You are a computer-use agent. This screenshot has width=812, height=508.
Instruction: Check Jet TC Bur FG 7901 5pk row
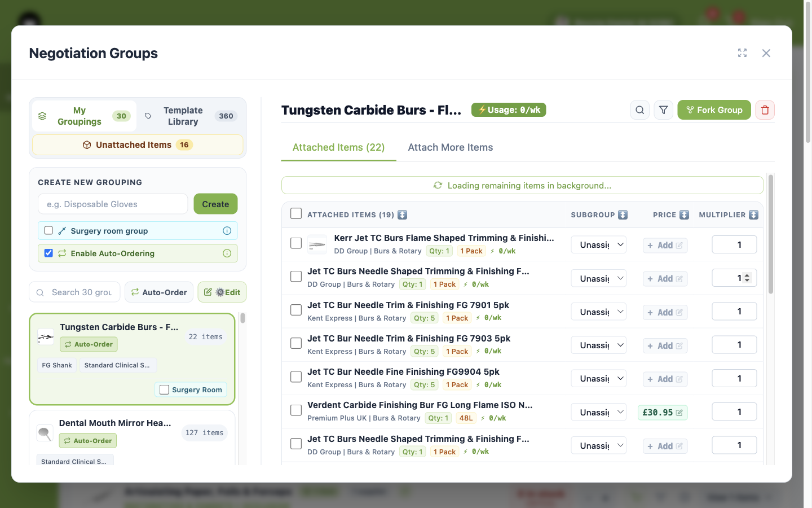pos(296,310)
